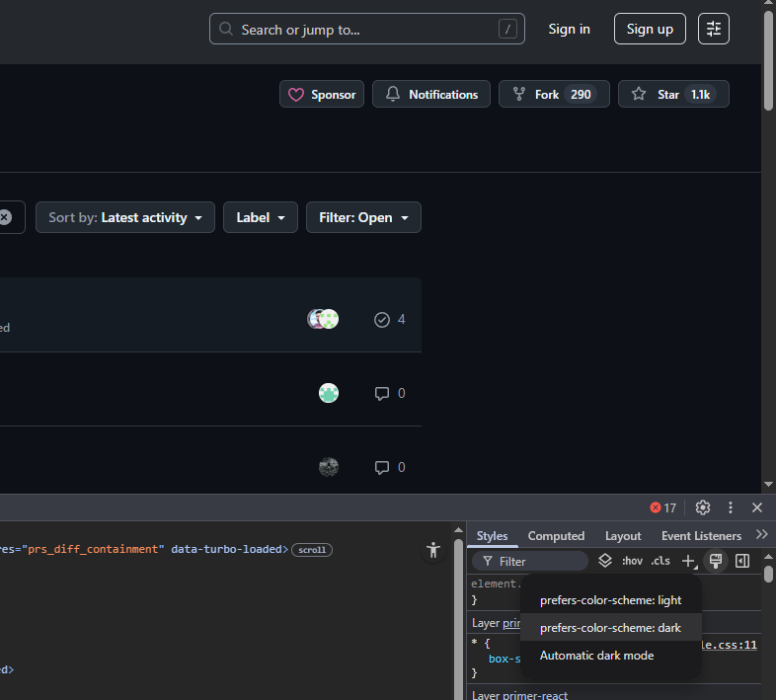Clear the search with the X icon
The height and width of the screenshot is (700, 776).
tap(6, 217)
